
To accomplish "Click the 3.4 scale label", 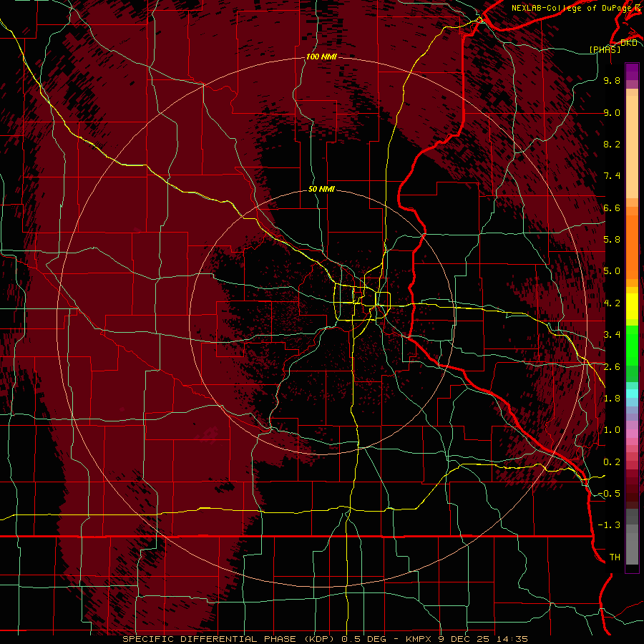I will pos(612,335).
